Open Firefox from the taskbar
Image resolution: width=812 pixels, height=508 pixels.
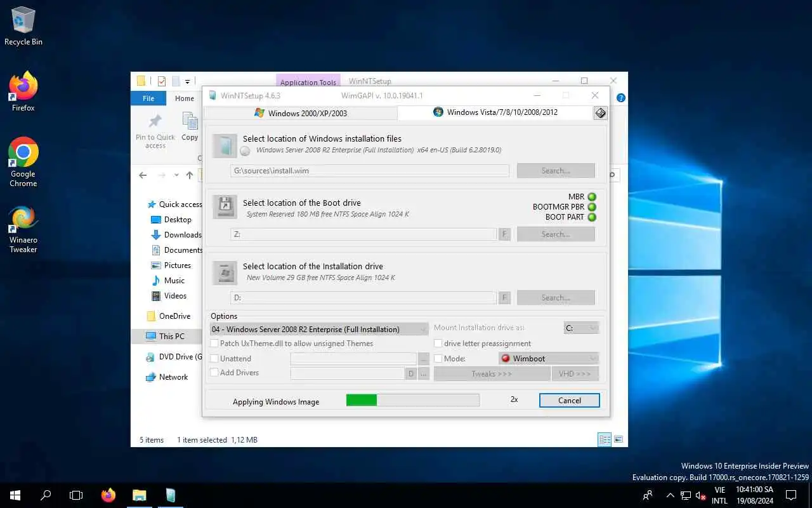[108, 495]
